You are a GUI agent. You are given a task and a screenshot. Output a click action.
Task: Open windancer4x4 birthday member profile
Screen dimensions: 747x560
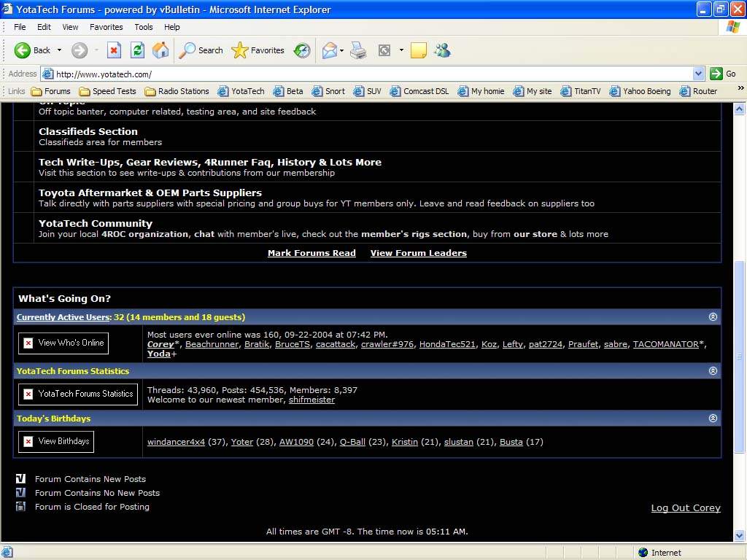pyautogui.click(x=176, y=441)
